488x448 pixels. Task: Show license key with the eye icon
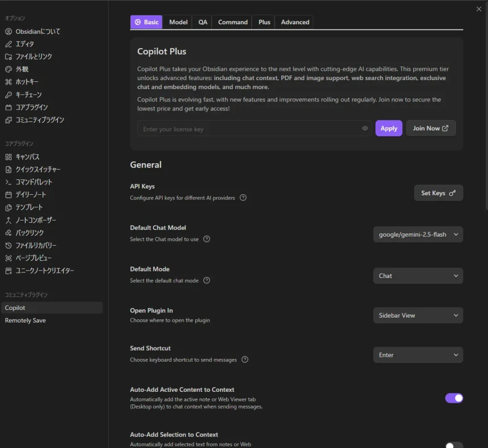pyautogui.click(x=365, y=129)
